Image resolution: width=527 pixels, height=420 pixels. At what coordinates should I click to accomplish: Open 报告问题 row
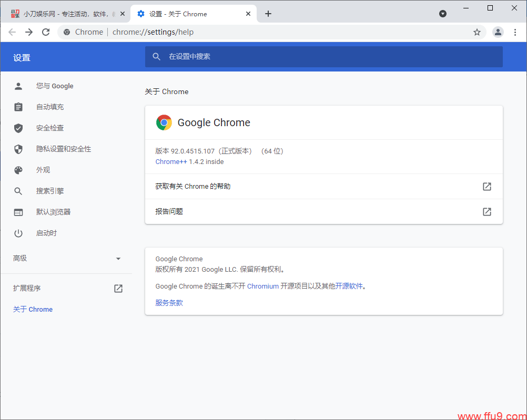[323, 211]
